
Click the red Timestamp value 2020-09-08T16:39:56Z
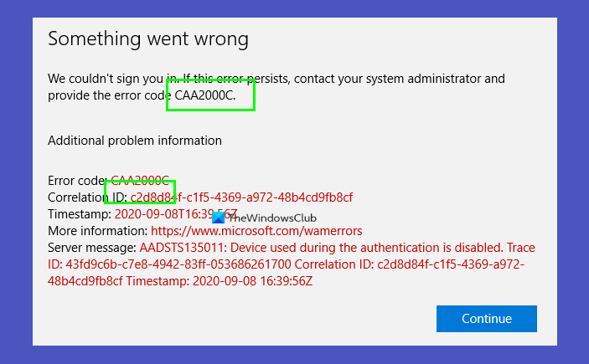(x=176, y=213)
